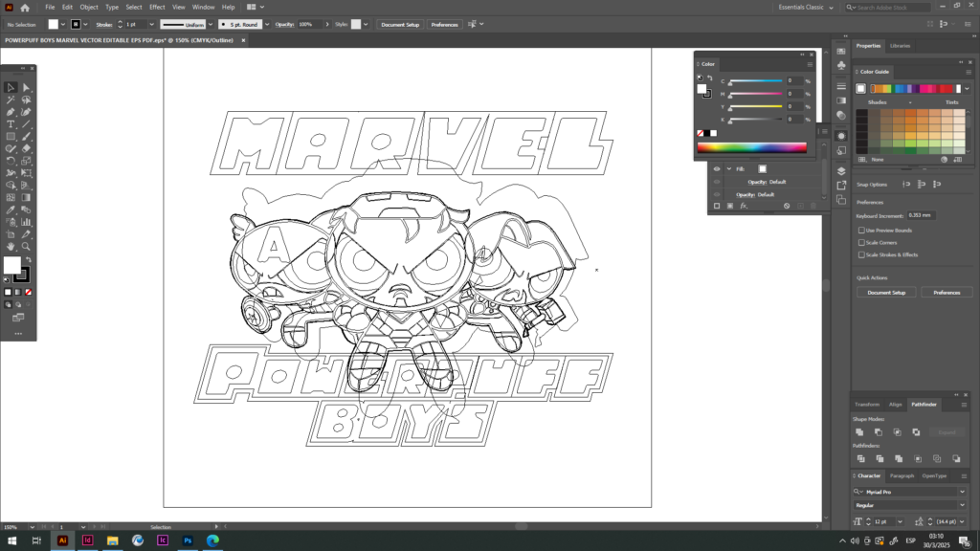Click Divide in Pathfinders row
980x551 pixels.
[860, 458]
